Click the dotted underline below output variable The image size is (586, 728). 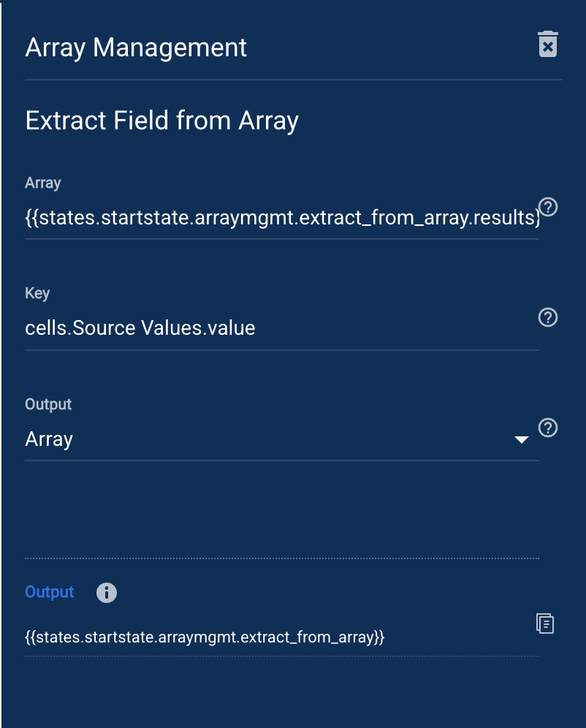click(x=281, y=656)
